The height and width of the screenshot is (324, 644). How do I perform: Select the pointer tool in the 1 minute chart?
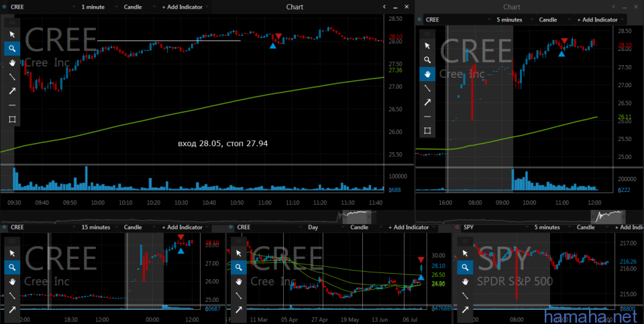[x=12, y=34]
